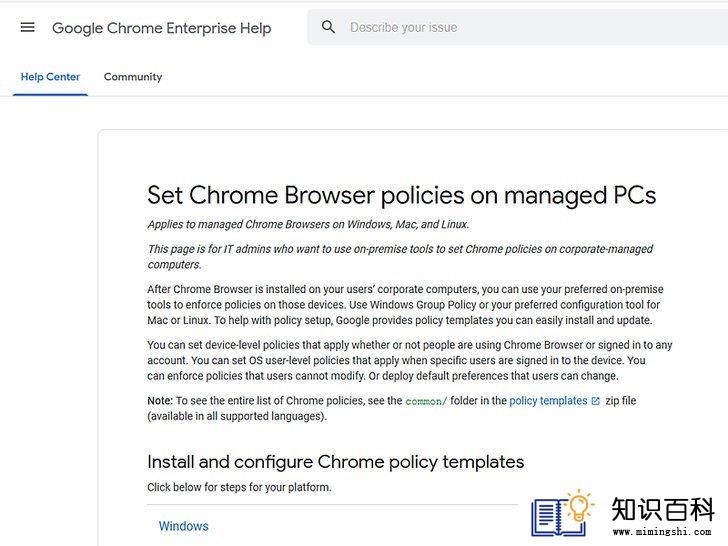Screen dimensions: 728x546
Task: Expand the Windows platform section
Action: (x=183, y=526)
